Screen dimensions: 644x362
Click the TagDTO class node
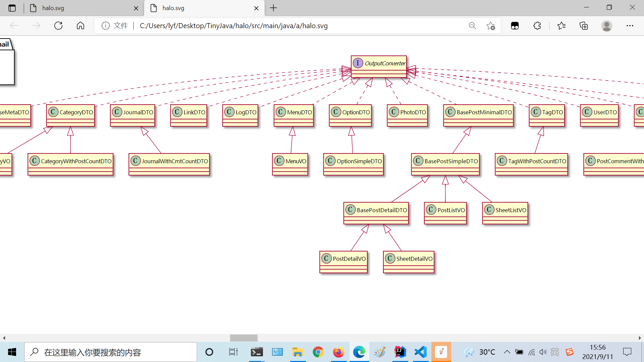coord(547,115)
